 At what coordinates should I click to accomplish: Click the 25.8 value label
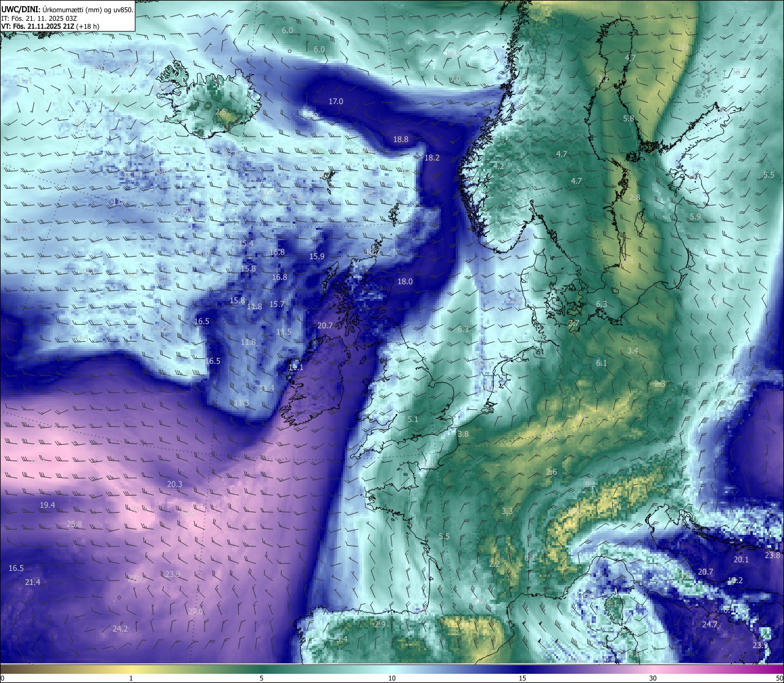(x=74, y=524)
